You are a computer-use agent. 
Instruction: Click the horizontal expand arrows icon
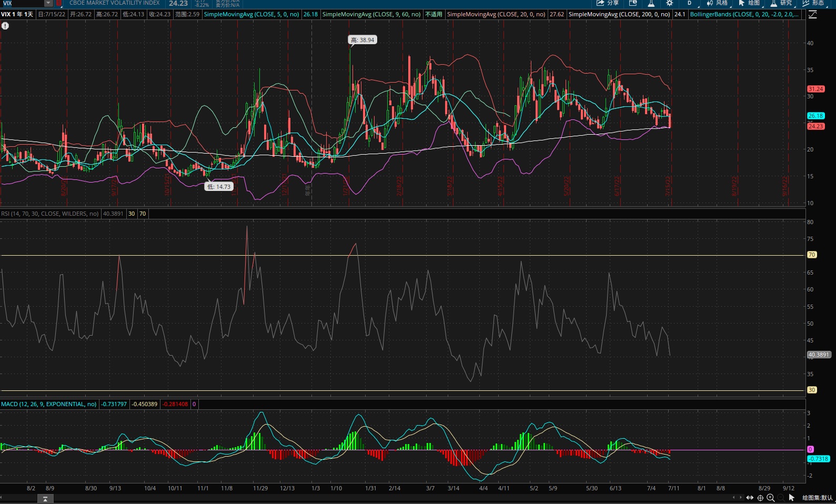point(750,498)
